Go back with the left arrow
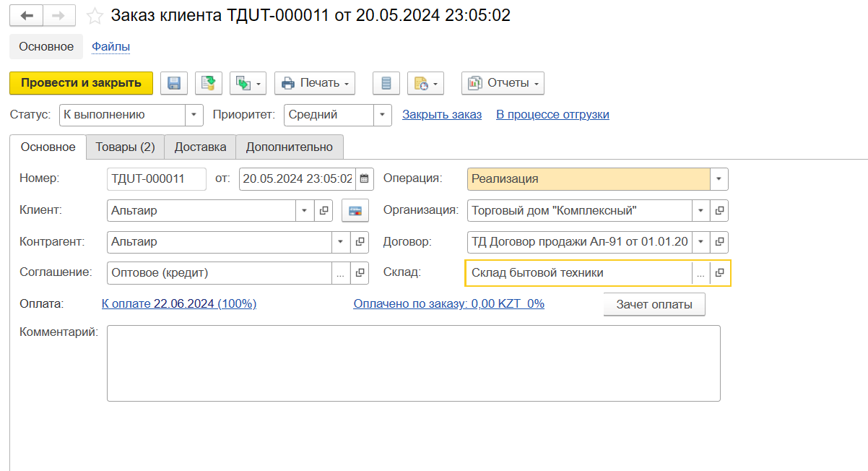This screenshot has height=471, width=868. [27, 15]
